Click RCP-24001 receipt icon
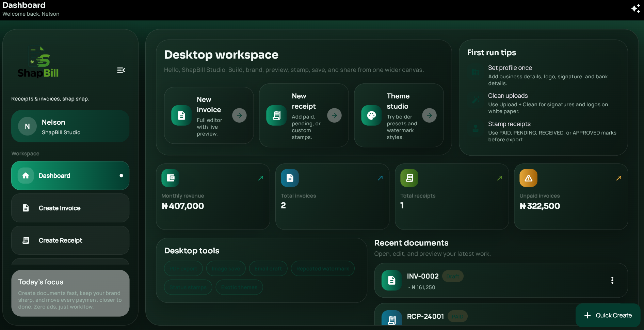This screenshot has height=330, width=644. click(x=392, y=318)
